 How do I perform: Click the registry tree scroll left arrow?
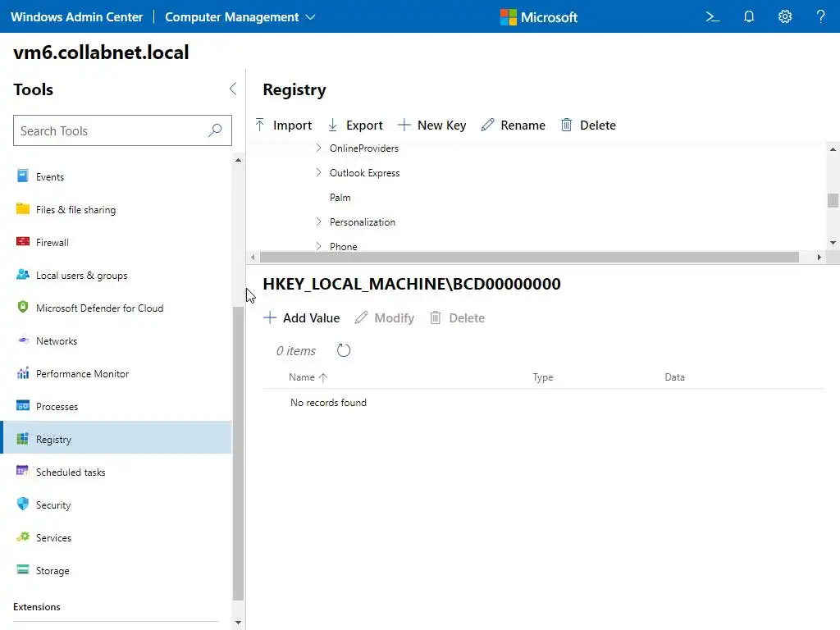[253, 257]
